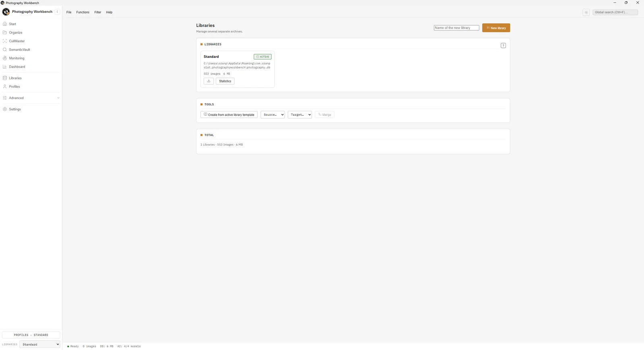Viewport: 644px width, 350px height.
Task: Click the Standard library card title
Action: coord(211,57)
